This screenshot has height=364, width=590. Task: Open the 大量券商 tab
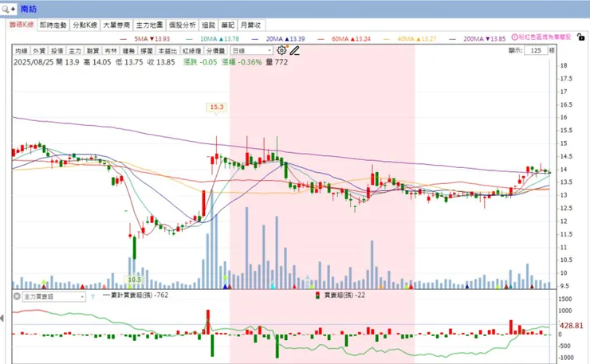(116, 25)
